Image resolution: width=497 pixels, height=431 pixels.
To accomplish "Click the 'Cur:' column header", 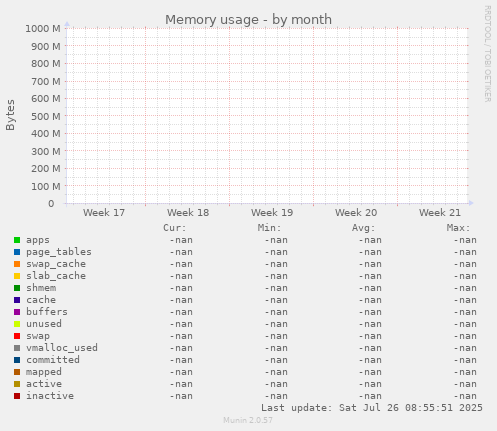I will point(175,228).
